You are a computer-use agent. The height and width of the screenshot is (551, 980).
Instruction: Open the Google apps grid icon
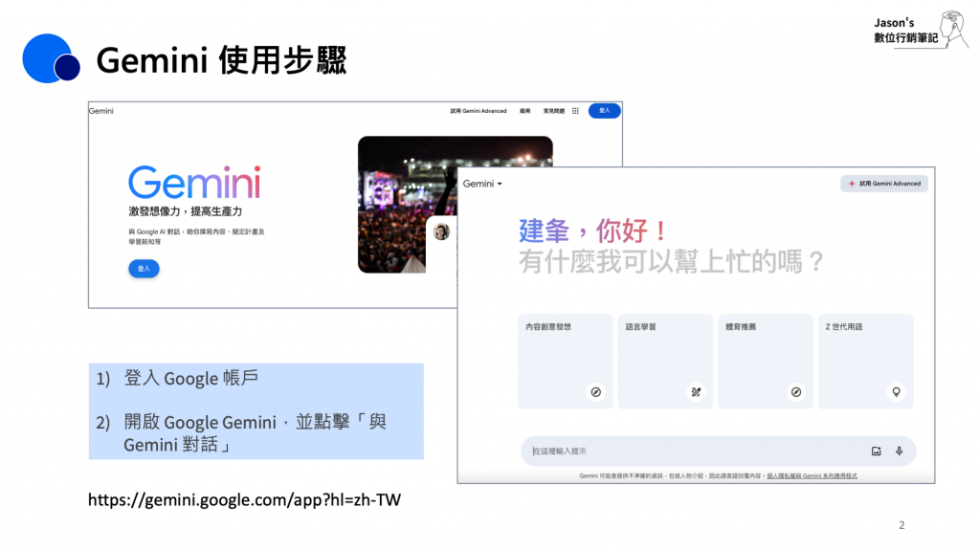[x=575, y=111]
